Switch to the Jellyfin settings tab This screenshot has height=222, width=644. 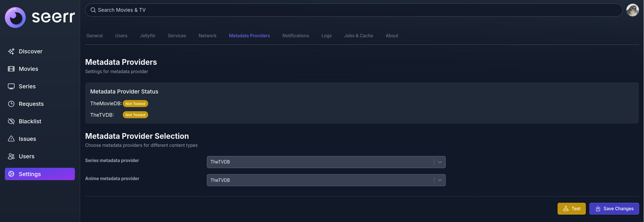(x=148, y=36)
